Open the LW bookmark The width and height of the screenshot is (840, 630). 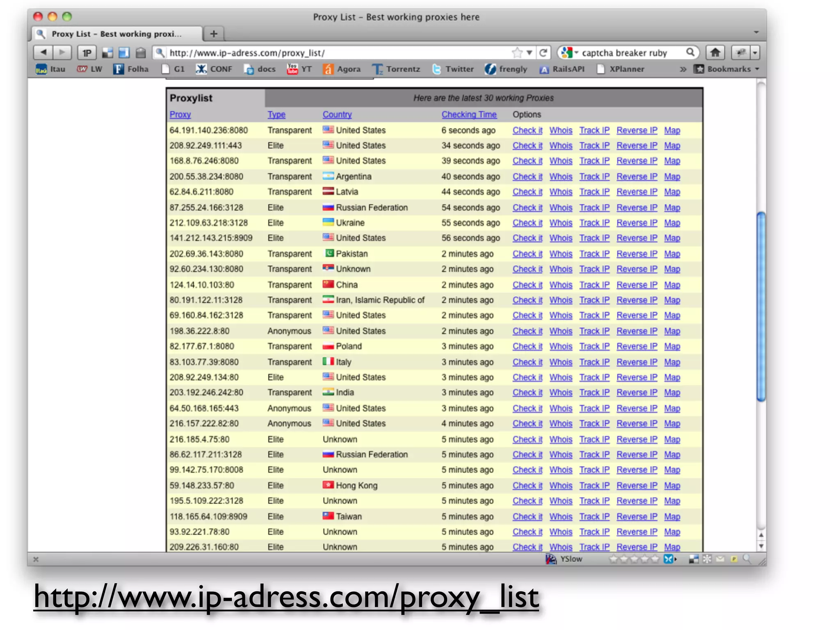[90, 69]
